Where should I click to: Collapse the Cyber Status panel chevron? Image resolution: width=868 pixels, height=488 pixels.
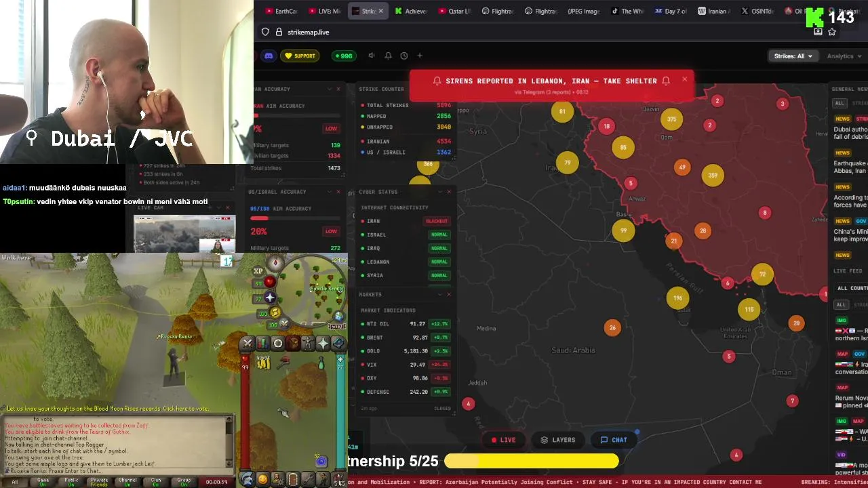tap(439, 192)
